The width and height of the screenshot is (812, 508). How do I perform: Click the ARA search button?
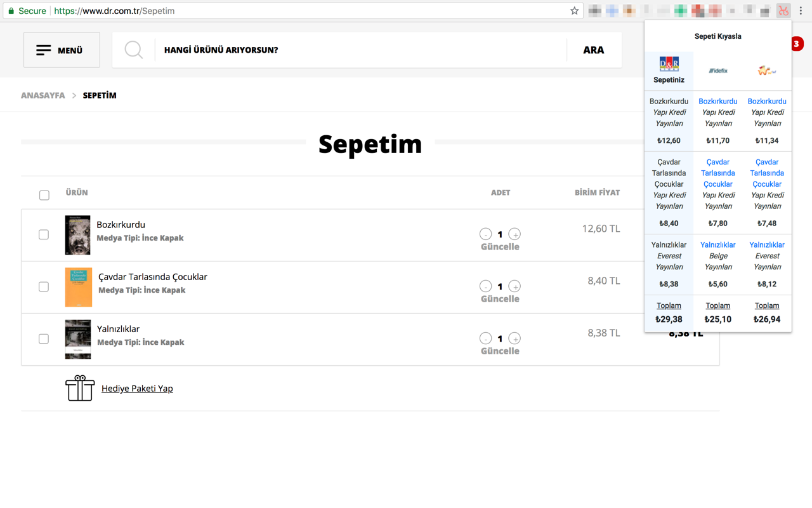[x=594, y=50]
